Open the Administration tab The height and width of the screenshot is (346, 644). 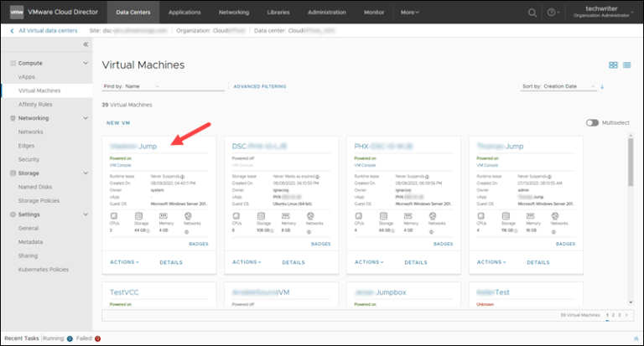[327, 13]
